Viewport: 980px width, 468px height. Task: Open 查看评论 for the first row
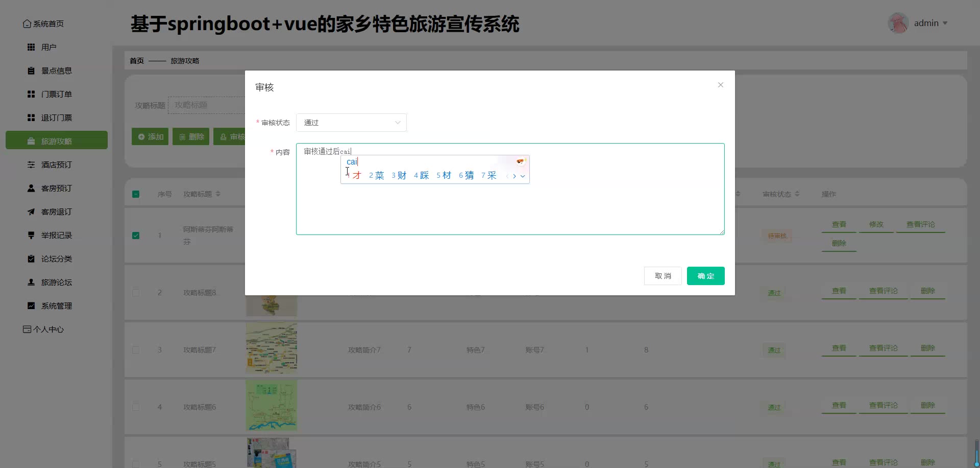[921, 225]
